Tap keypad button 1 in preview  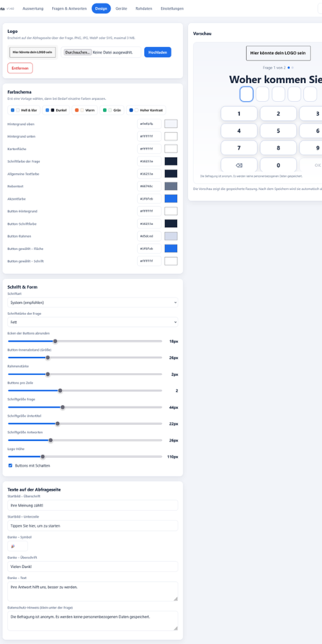(x=239, y=114)
